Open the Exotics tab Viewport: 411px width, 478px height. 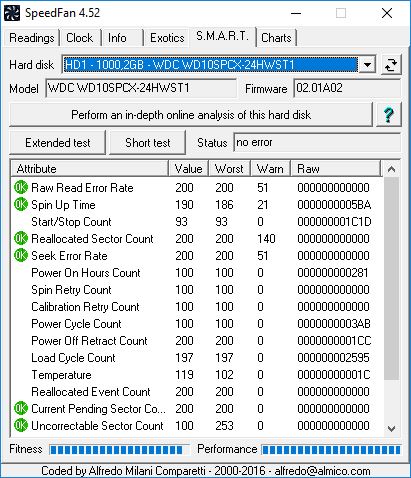tap(167, 38)
